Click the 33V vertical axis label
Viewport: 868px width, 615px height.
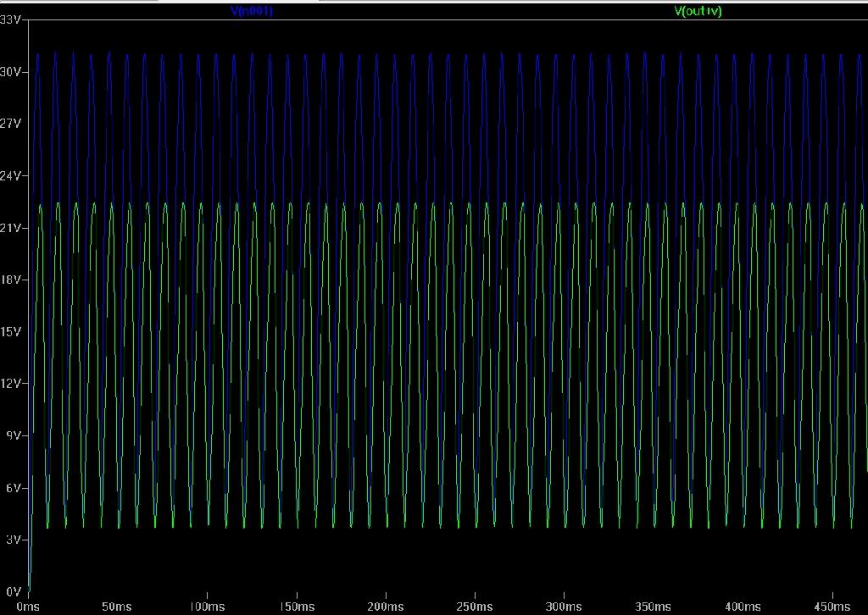click(10, 20)
